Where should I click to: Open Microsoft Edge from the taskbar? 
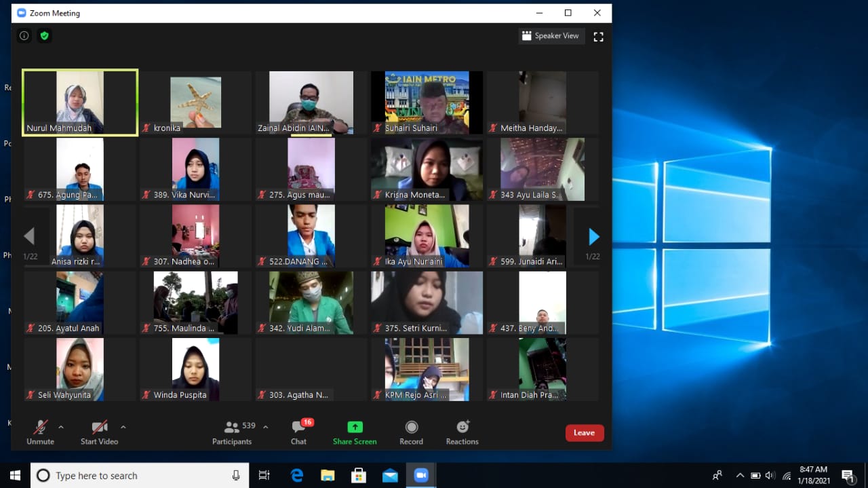[297, 476]
